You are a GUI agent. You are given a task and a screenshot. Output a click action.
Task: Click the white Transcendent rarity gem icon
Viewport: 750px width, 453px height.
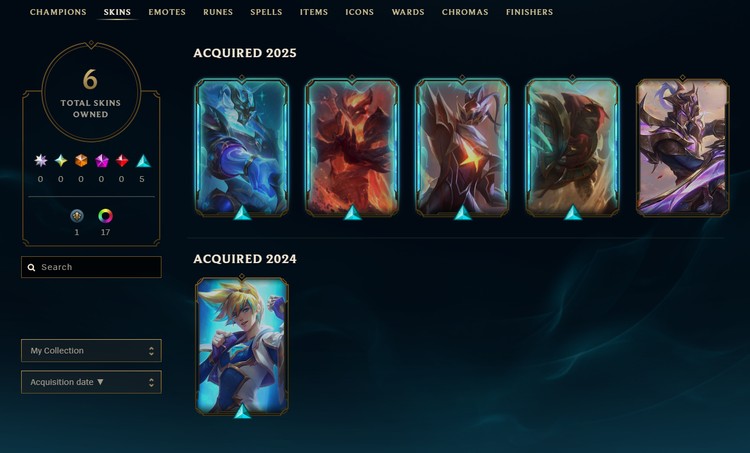pyautogui.click(x=41, y=161)
